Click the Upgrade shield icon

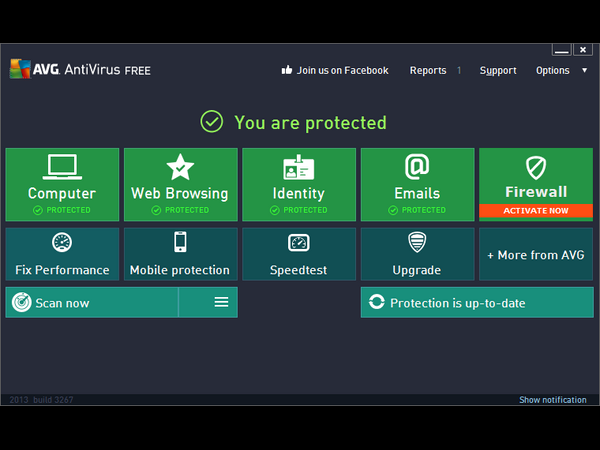417,242
